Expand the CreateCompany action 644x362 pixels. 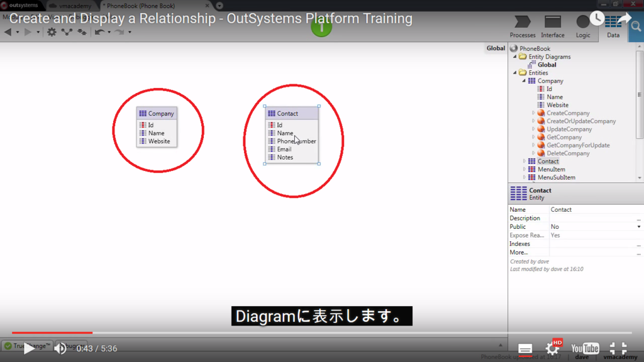point(533,113)
